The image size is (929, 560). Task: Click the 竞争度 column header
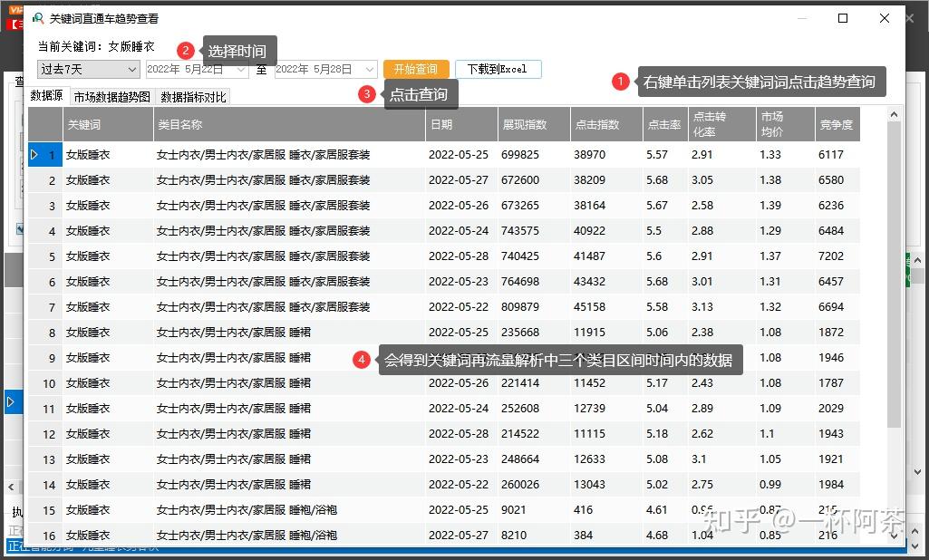[x=837, y=124]
